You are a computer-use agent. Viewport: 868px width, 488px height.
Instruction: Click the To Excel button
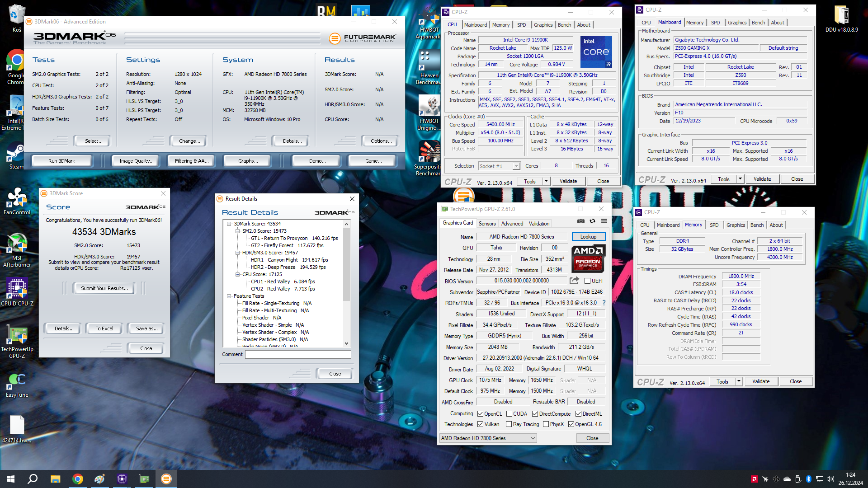(104, 328)
